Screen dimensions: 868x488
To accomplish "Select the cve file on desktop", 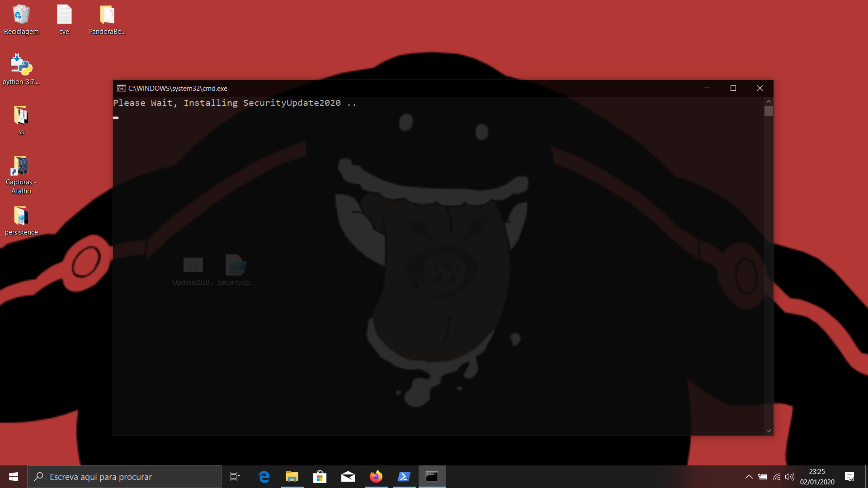I will point(64,15).
